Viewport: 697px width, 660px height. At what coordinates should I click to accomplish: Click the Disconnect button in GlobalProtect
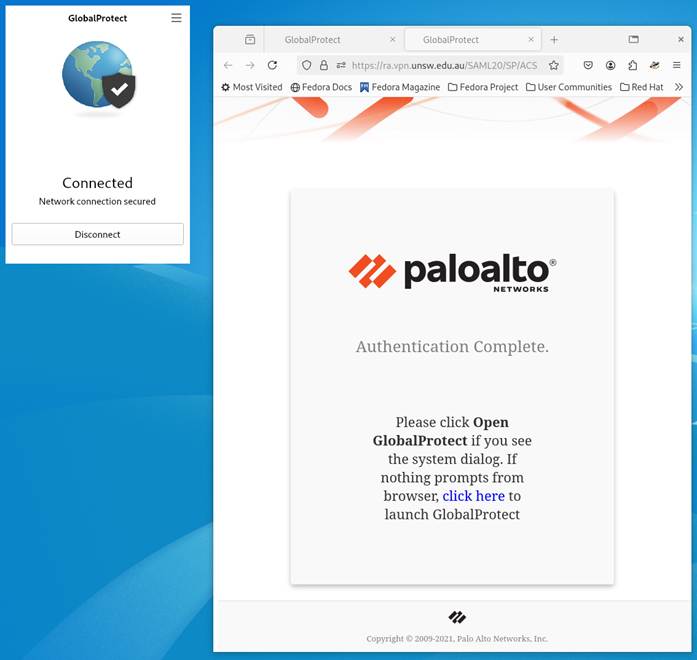pyautogui.click(x=97, y=234)
